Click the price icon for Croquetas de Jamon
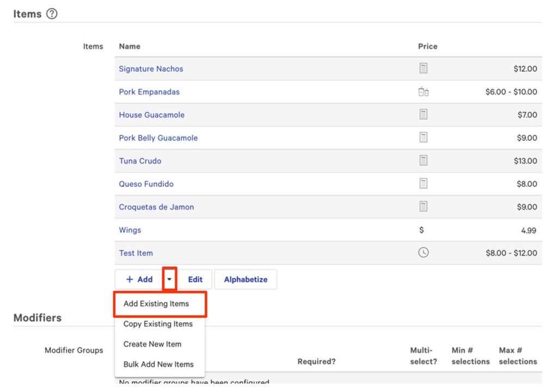Image resolution: width=549 pixels, height=392 pixels. click(x=423, y=207)
